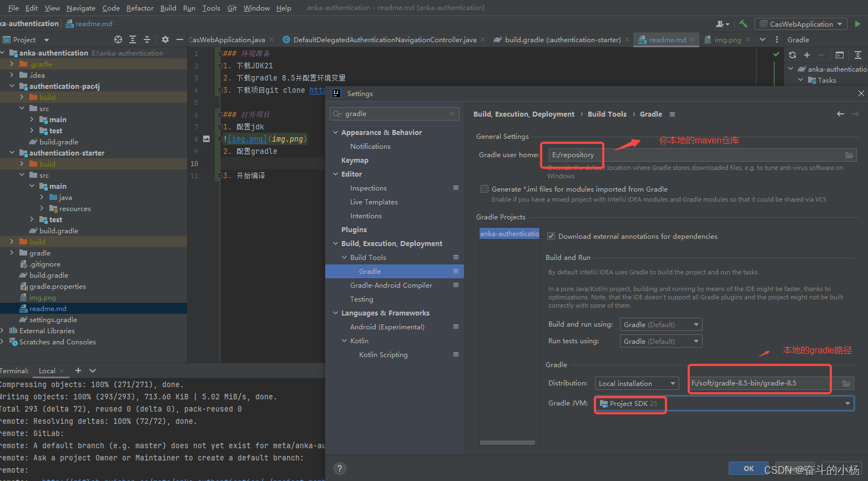The height and width of the screenshot is (481, 868).
Task: Expand the authentication-pac4j build folder
Action: tap(22, 97)
